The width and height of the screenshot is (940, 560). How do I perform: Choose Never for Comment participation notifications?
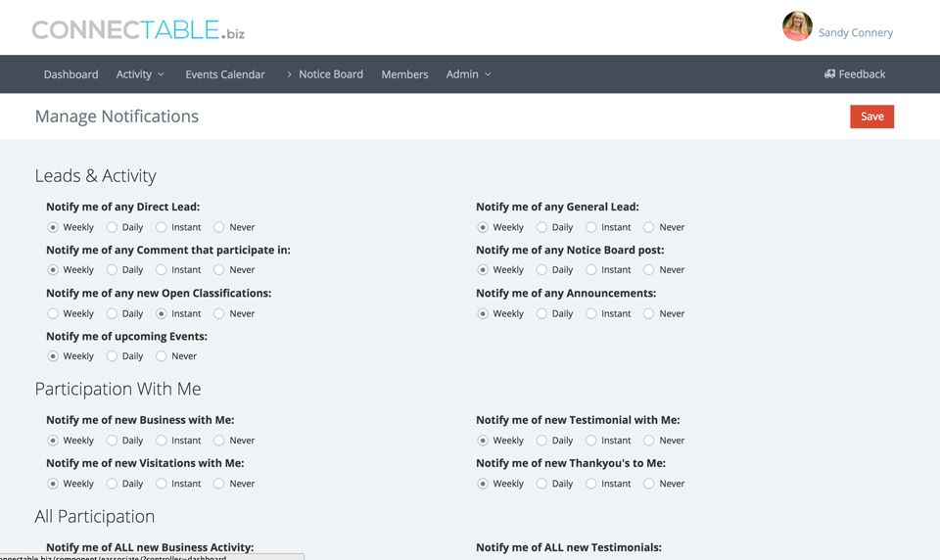[x=218, y=270]
